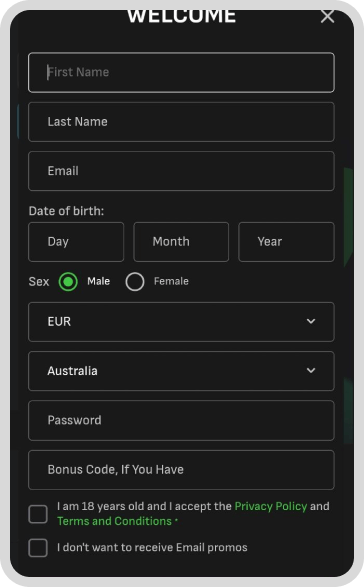Click the Day of birth field
Viewport: 364px width, 587px height.
76,242
